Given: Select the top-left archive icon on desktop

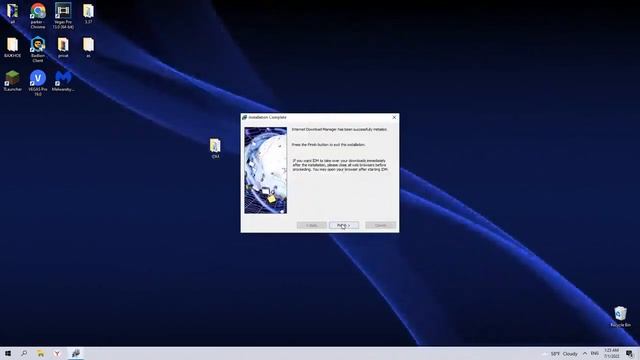Looking at the screenshot, I should (12, 13).
